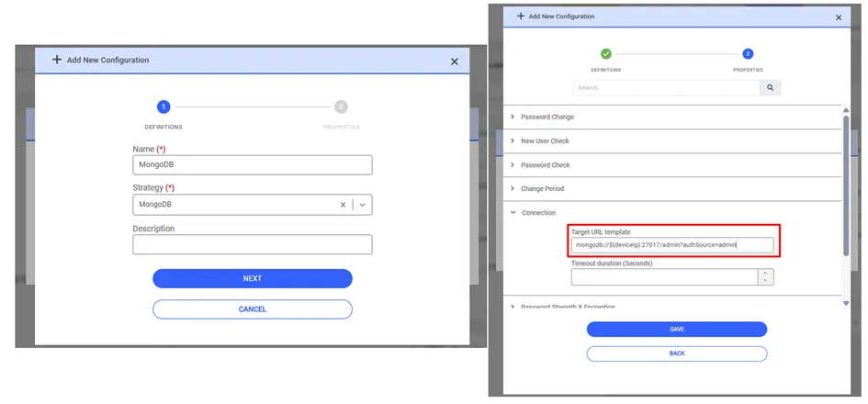Clear the Strategy selection with the X icon
Image resolution: width=868 pixels, height=404 pixels.
343,205
